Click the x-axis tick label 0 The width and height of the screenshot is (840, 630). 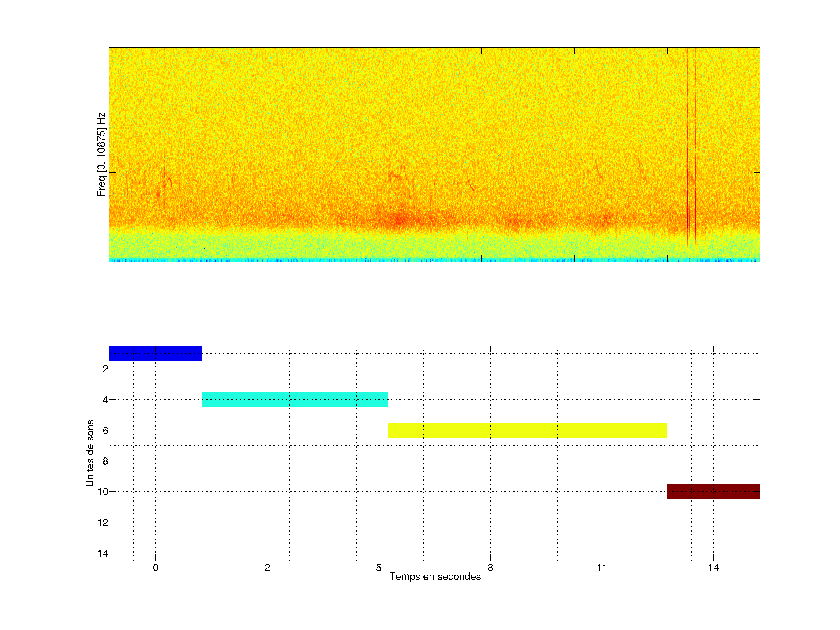coord(155,568)
